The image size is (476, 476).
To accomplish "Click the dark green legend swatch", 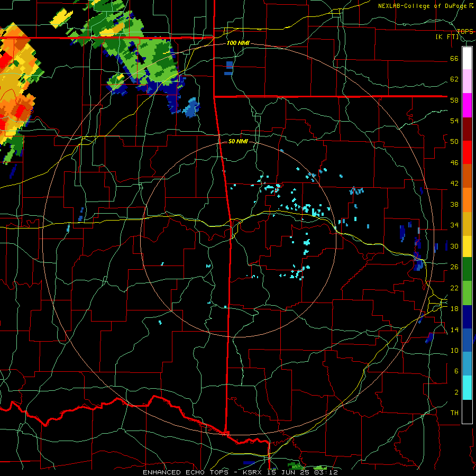I will pos(467,269).
